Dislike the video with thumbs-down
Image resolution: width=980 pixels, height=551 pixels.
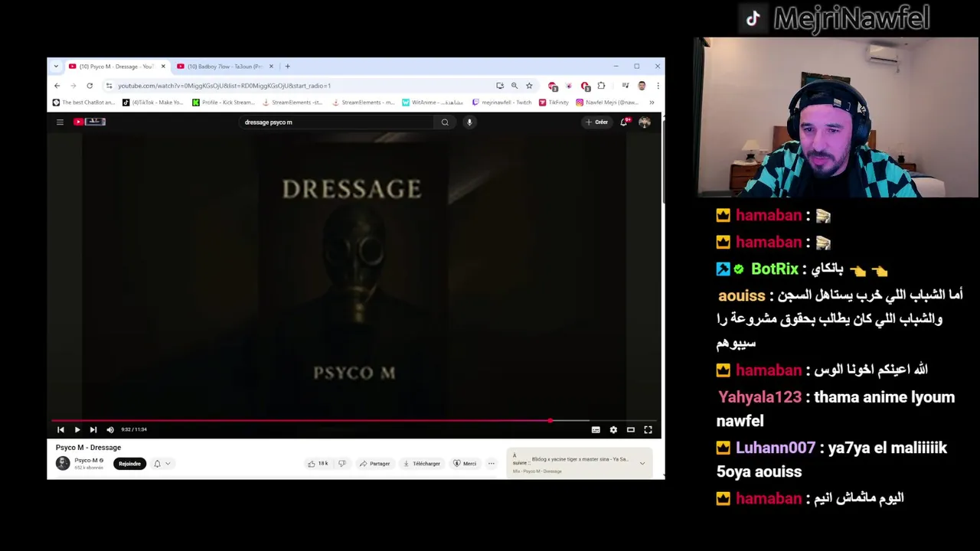pos(342,464)
